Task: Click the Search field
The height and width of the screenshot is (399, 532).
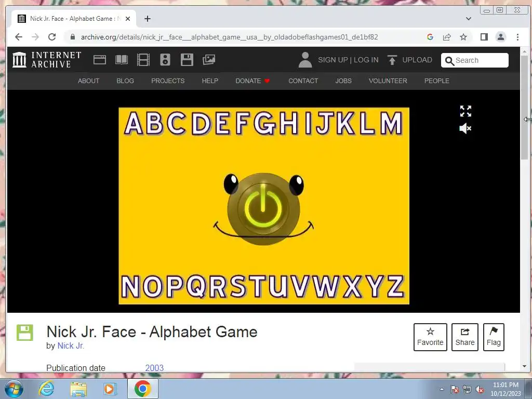Action: pos(475,60)
